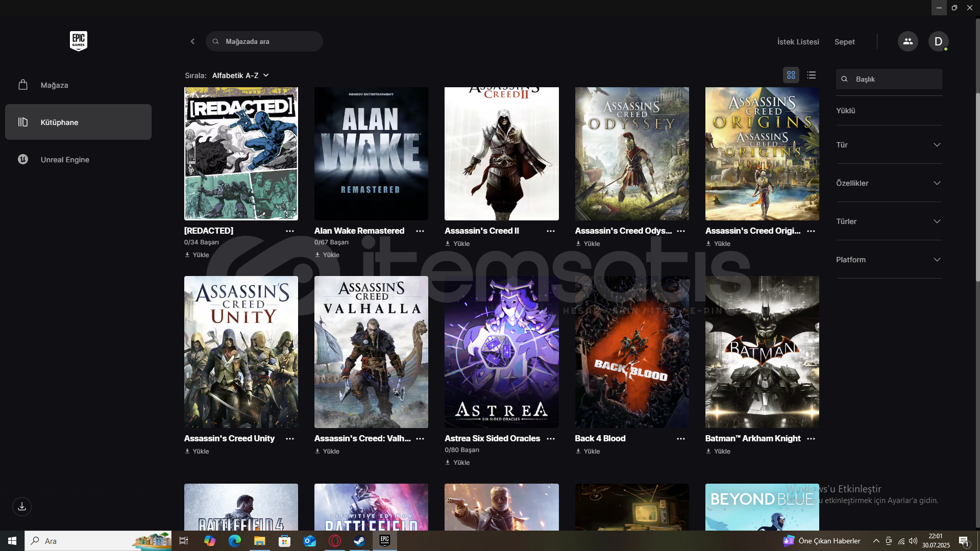Viewport: 980px width, 551px height.
Task: Open more options for Assassin's Creed II
Action: (551, 231)
